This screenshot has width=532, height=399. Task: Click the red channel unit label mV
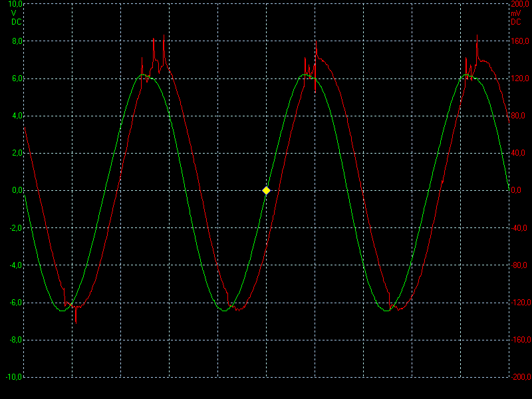tap(516, 13)
